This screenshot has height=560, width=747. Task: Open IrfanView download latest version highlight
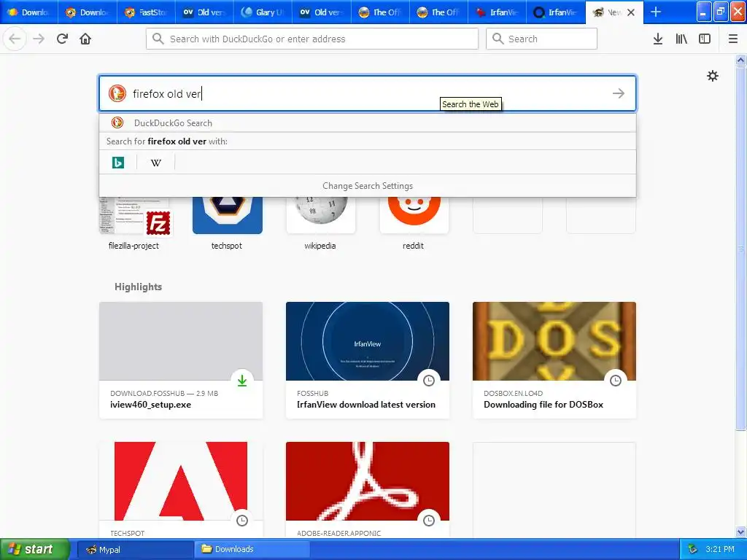coord(368,360)
